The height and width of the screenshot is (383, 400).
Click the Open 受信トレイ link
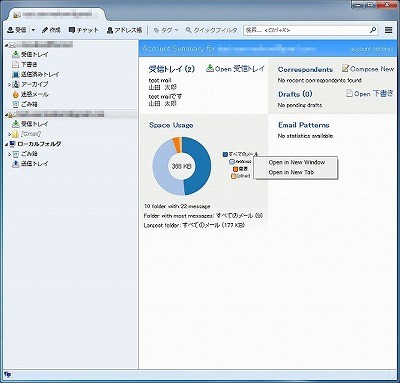(x=235, y=69)
